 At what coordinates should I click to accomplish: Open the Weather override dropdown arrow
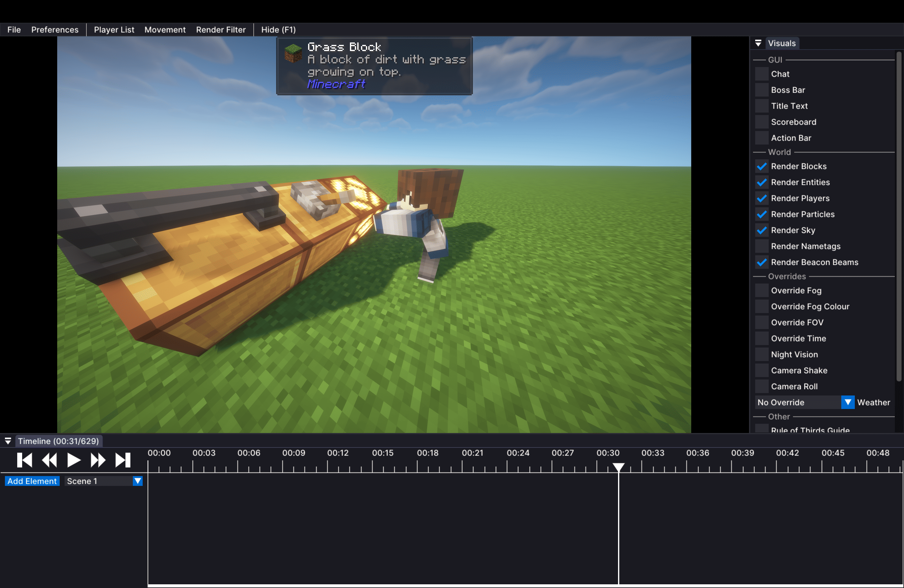[x=848, y=402]
